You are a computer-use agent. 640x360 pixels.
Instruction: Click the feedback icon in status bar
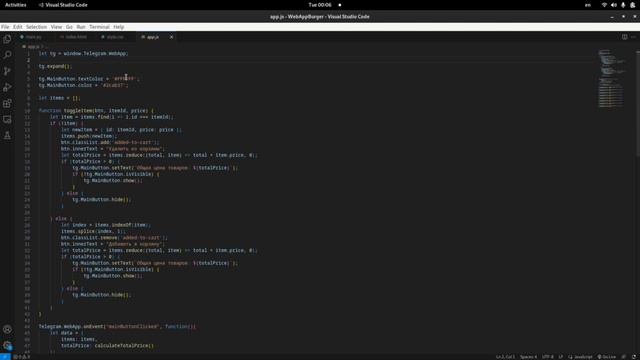pyautogui.click(x=624, y=357)
